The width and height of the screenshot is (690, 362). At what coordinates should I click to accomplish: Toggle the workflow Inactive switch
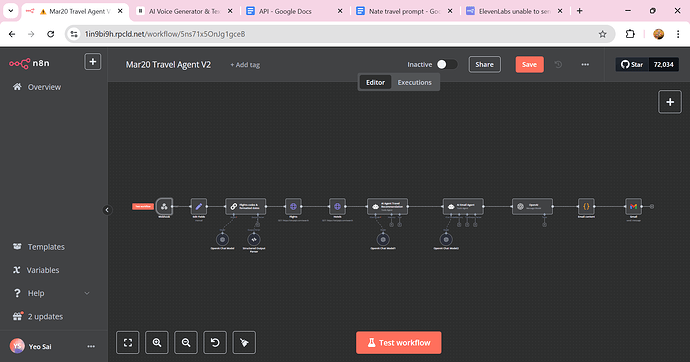pyautogui.click(x=446, y=65)
